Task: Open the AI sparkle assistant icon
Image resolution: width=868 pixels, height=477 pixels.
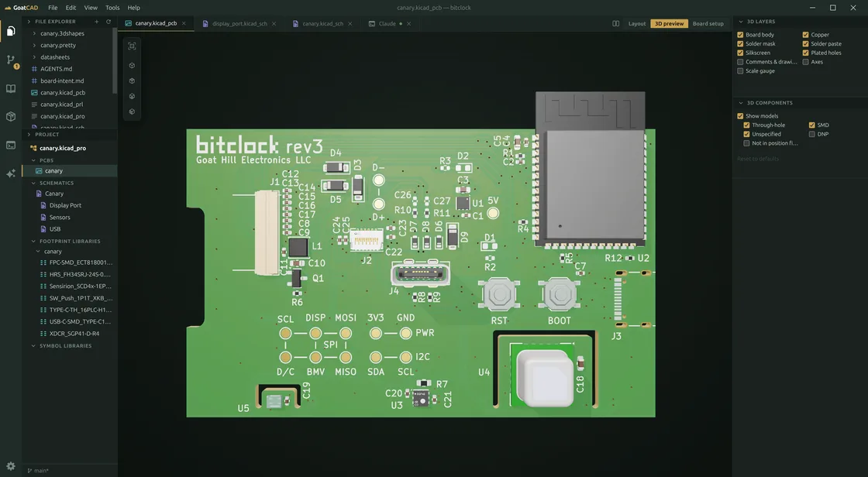Action: (x=11, y=173)
